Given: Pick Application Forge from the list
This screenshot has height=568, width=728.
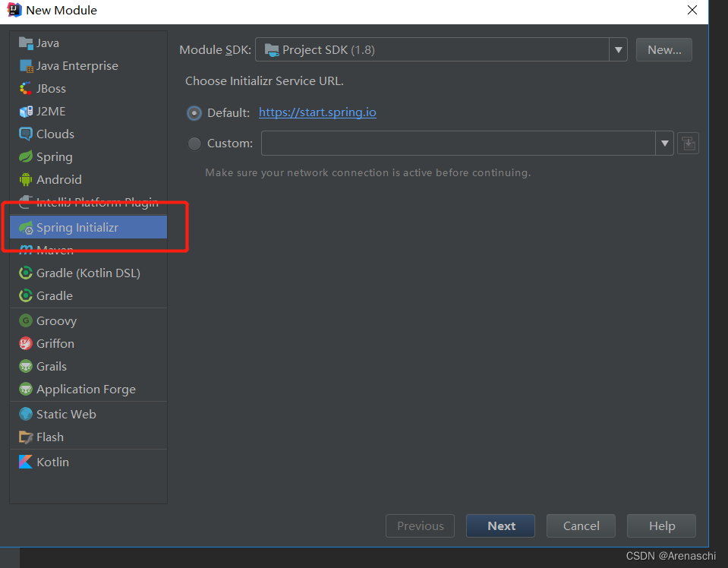Looking at the screenshot, I should (88, 389).
